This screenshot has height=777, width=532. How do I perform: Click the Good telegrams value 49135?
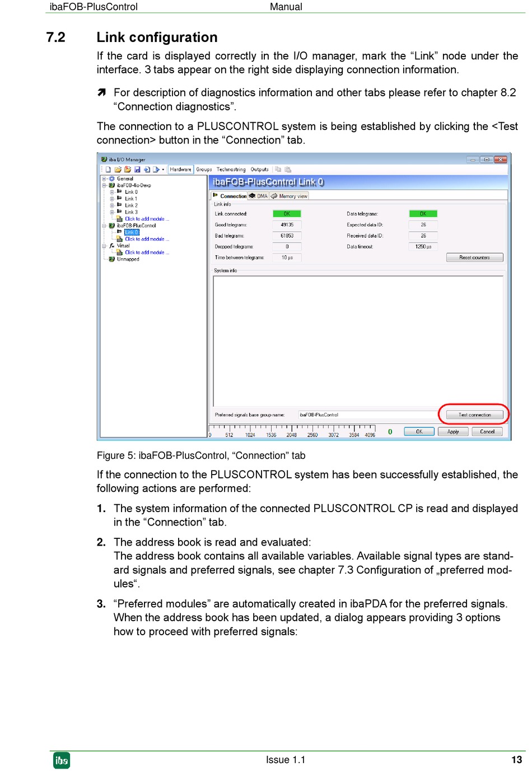click(x=287, y=225)
